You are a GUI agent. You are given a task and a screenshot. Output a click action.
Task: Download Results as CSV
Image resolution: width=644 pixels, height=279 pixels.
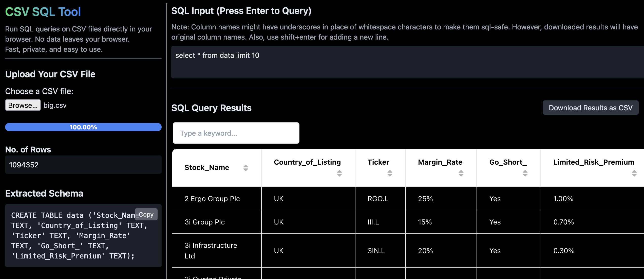click(x=590, y=108)
